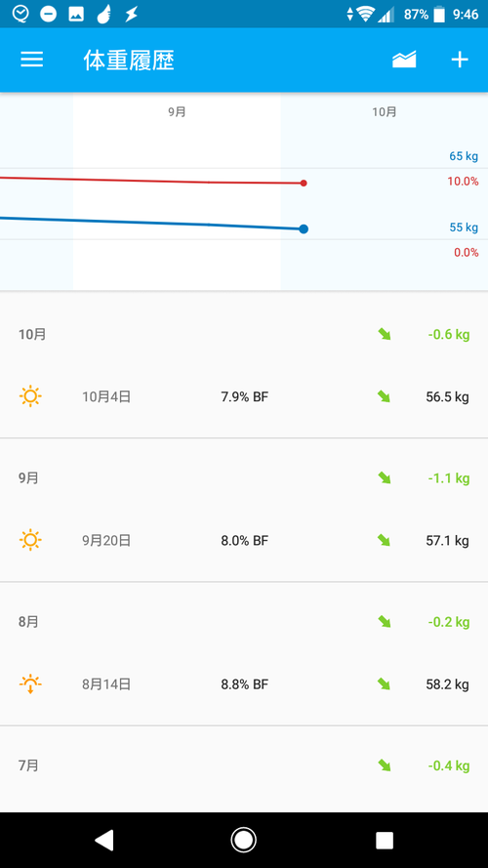Tap the 10月 column in the graph

point(384,191)
